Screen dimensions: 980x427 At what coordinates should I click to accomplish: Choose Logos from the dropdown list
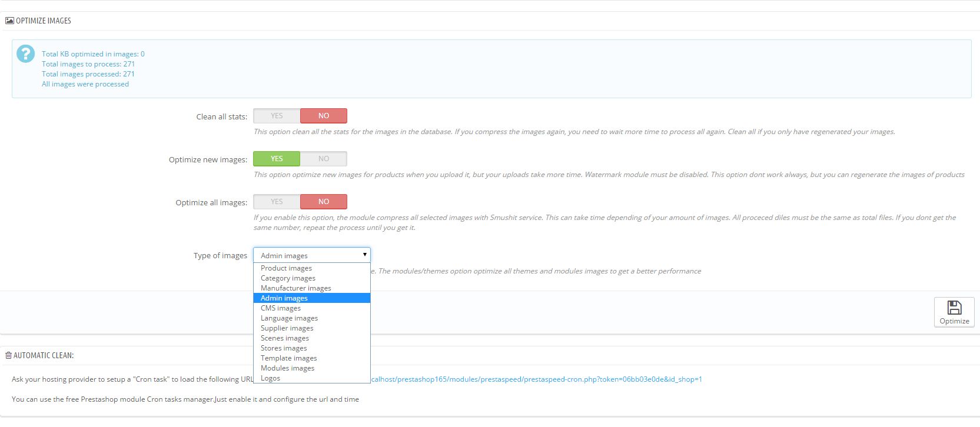(x=312, y=378)
